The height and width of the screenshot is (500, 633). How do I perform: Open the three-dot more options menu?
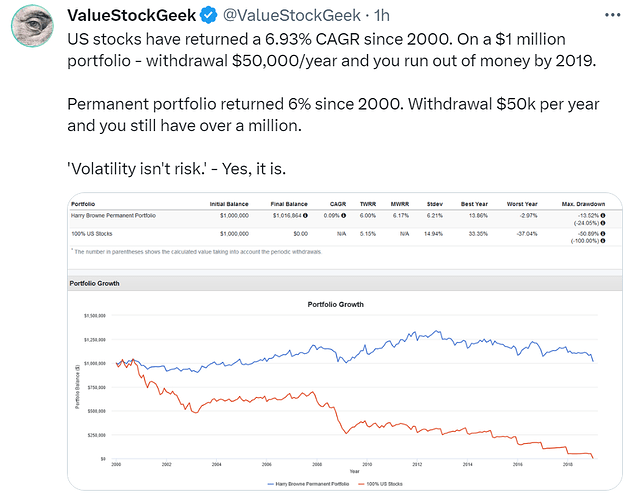[612, 15]
